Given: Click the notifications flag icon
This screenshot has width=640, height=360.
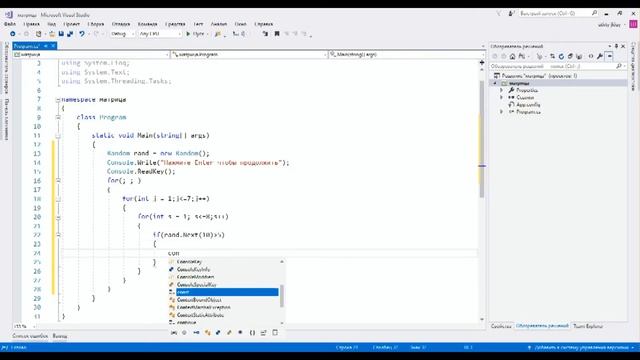Looking at the screenshot, I should pos(499,13).
